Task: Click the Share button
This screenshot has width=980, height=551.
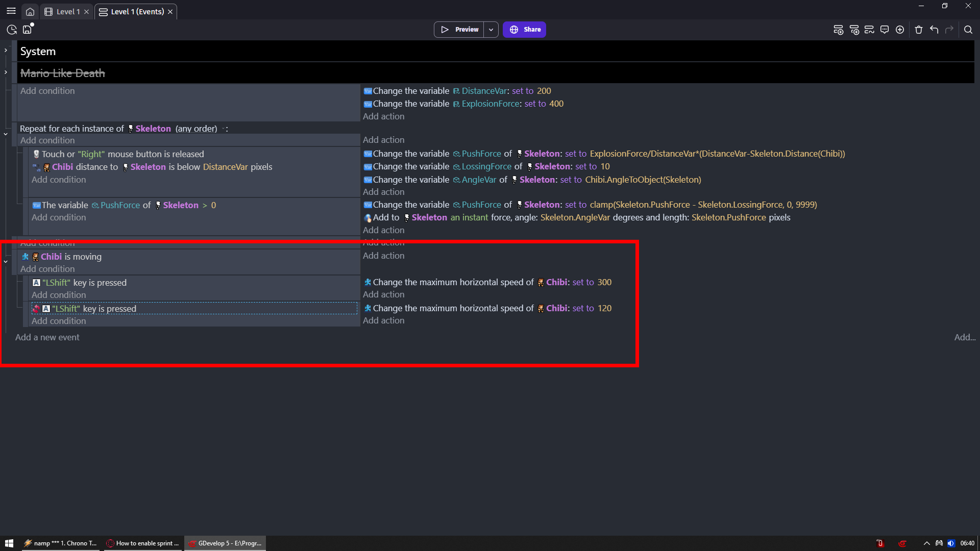Action: (x=524, y=30)
